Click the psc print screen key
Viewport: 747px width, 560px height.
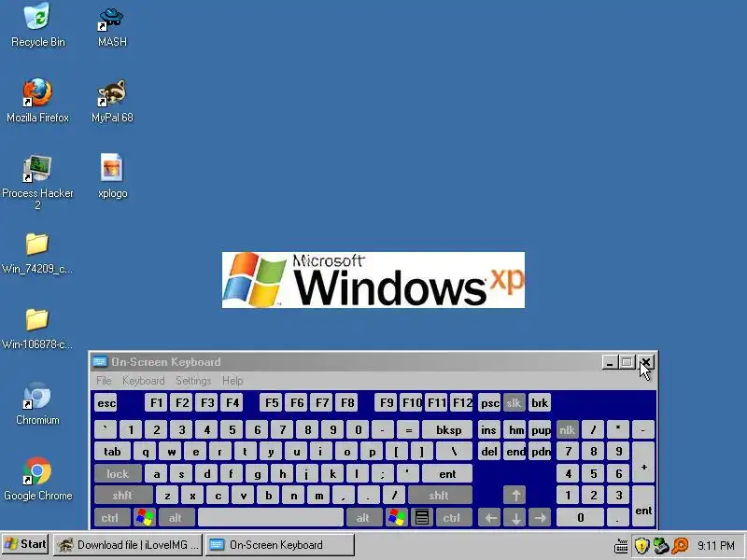[x=489, y=403]
